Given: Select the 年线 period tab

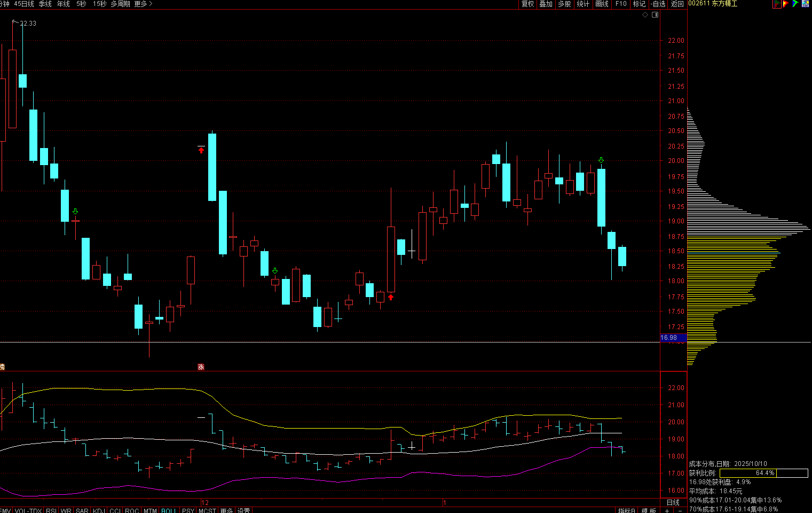Looking at the screenshot, I should click(x=63, y=4).
